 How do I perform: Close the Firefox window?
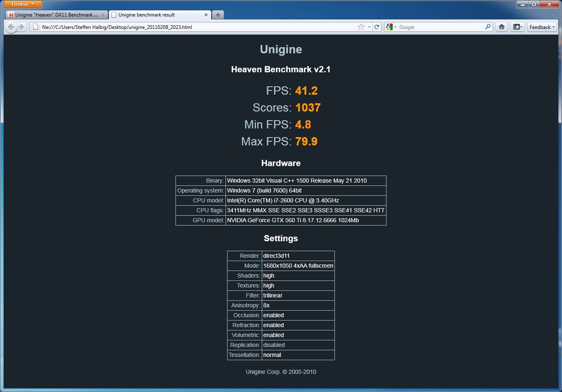pyautogui.click(x=549, y=4)
